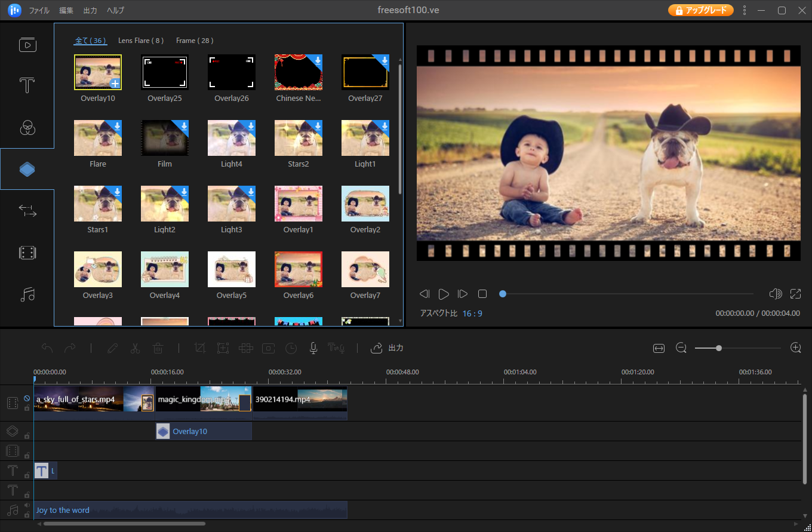This screenshot has height=532, width=812.
Task: Open the three-dot options menu
Action: (x=744, y=10)
